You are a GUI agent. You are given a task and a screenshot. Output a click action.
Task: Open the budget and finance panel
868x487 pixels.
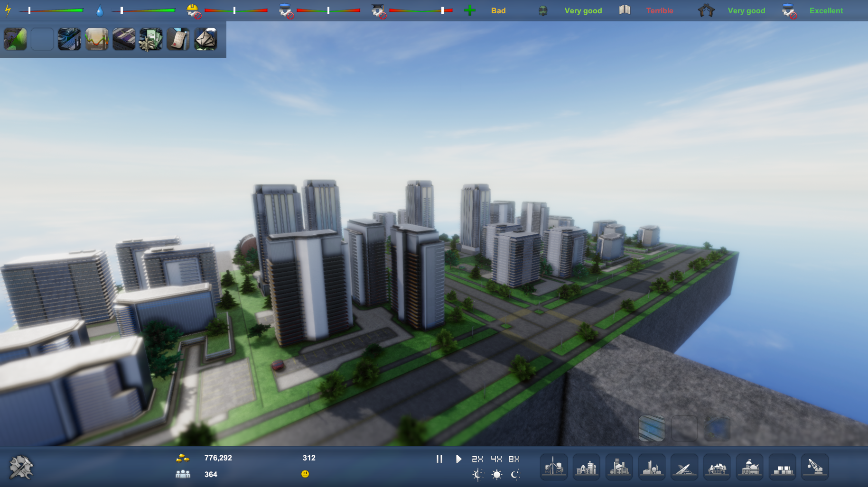pyautogui.click(x=151, y=39)
